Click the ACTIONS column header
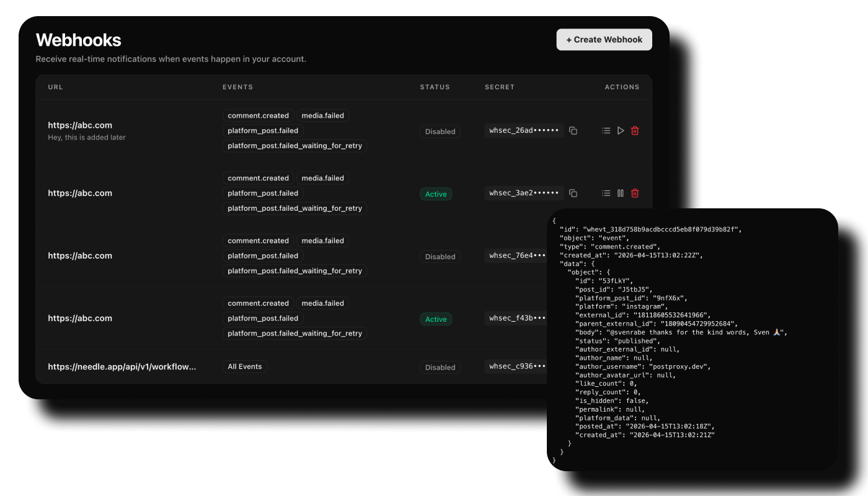 622,87
